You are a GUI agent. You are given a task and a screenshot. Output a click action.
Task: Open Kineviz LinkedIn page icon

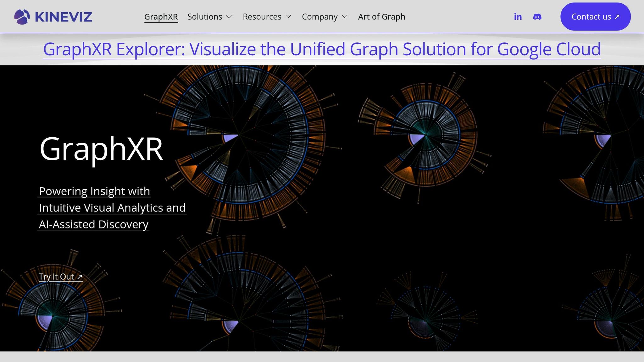518,17
